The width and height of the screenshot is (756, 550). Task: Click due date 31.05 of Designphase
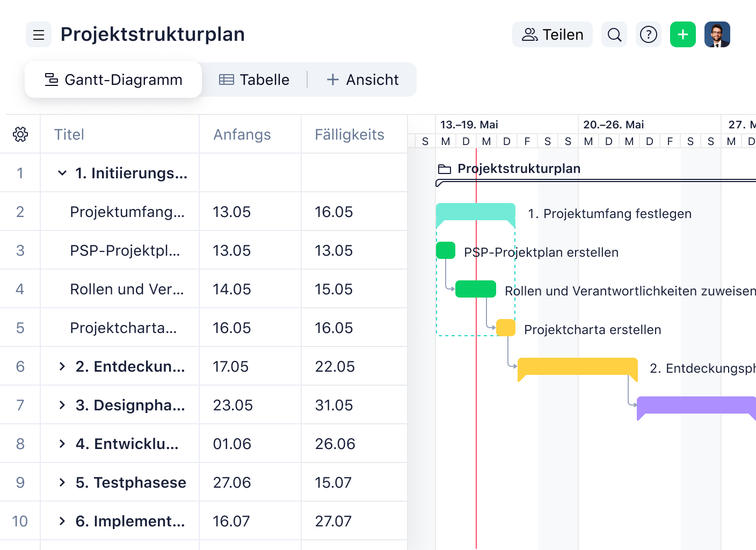coord(334,405)
